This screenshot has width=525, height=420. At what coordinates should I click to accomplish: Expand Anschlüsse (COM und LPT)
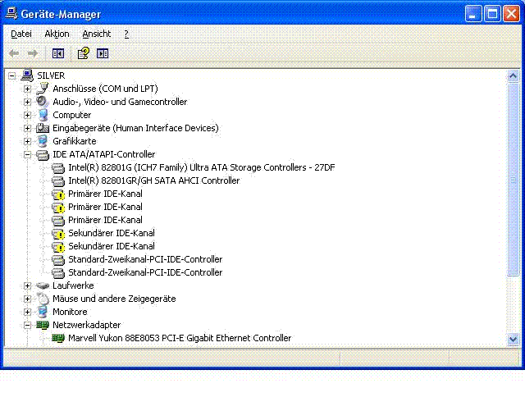pyautogui.click(x=27, y=89)
